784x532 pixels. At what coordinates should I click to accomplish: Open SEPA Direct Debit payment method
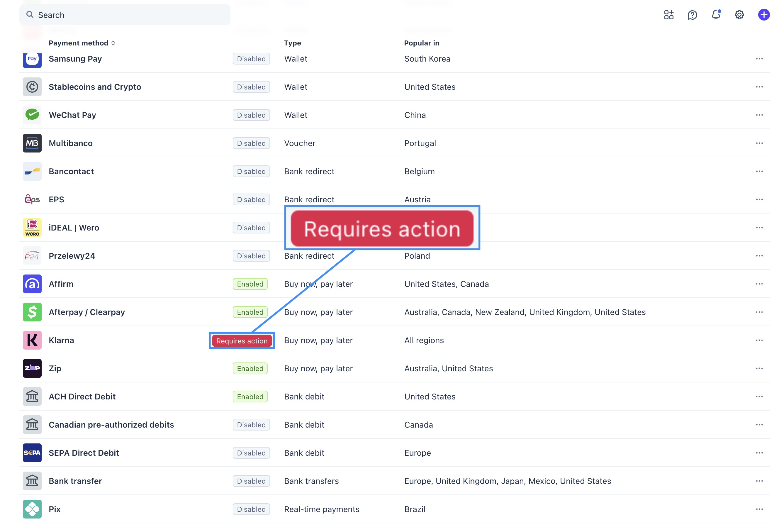[84, 453]
